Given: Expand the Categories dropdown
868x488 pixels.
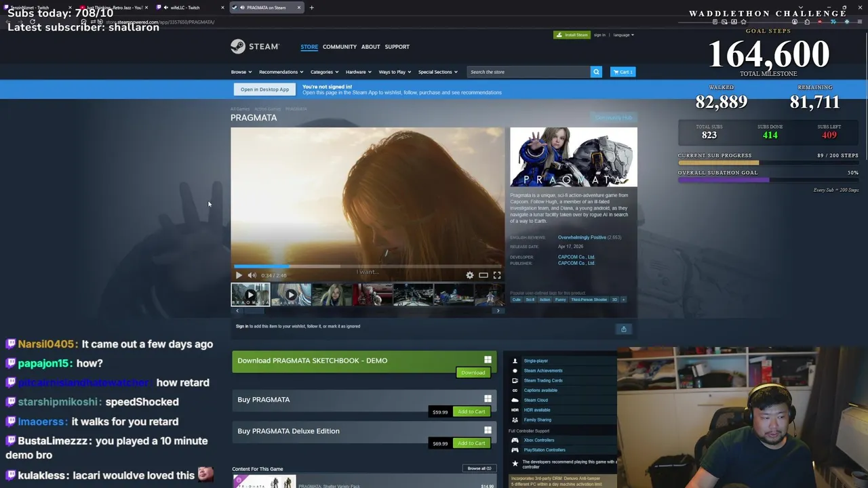Looking at the screenshot, I should click(324, 72).
